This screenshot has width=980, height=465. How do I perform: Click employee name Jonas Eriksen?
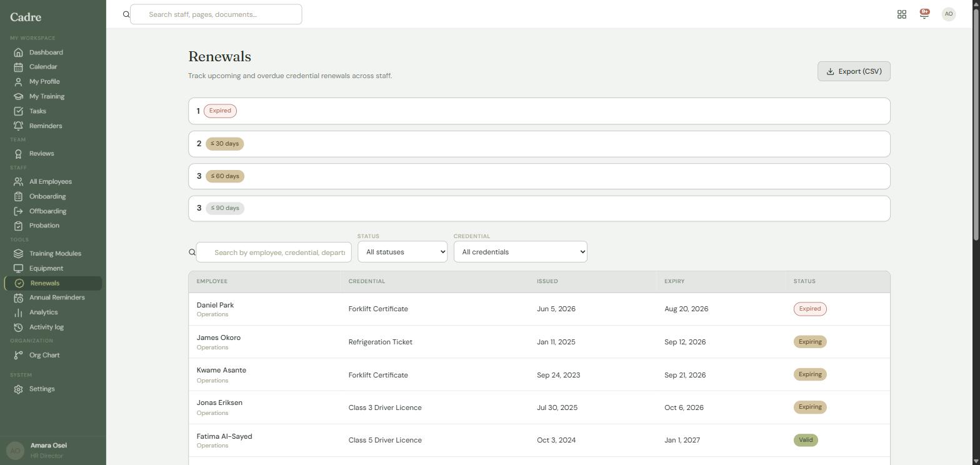click(219, 402)
